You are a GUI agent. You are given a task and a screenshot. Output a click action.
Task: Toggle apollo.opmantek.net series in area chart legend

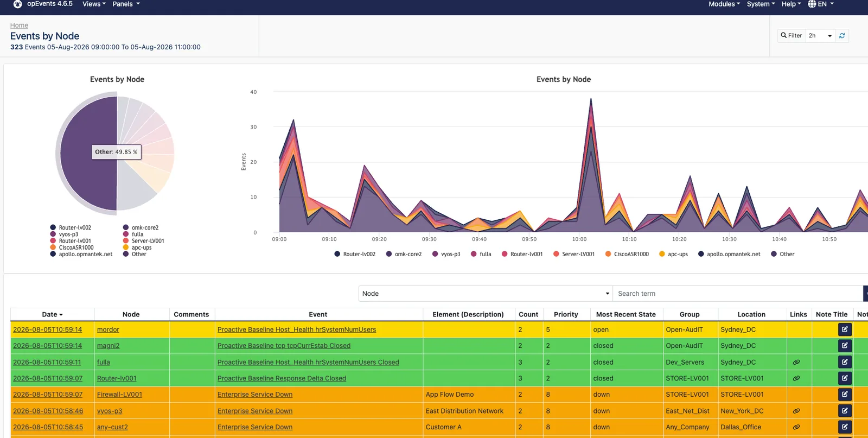click(729, 254)
